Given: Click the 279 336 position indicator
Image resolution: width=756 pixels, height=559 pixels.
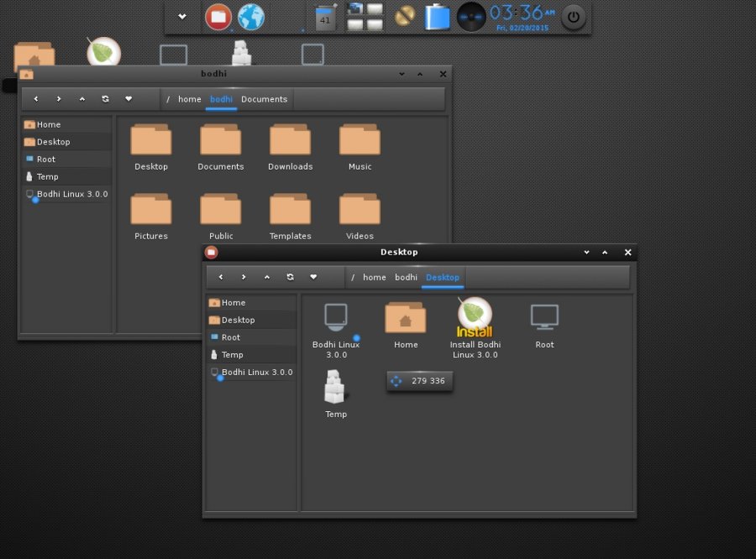Looking at the screenshot, I should pyautogui.click(x=419, y=381).
